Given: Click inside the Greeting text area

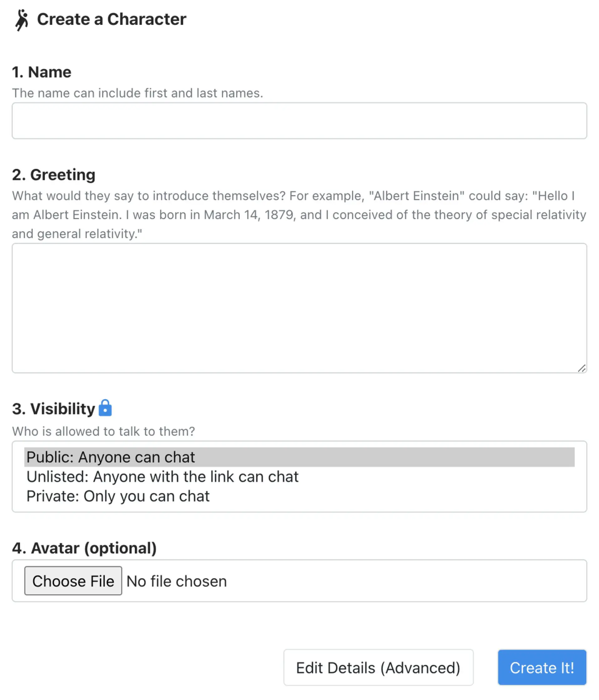Looking at the screenshot, I should pyautogui.click(x=299, y=308).
